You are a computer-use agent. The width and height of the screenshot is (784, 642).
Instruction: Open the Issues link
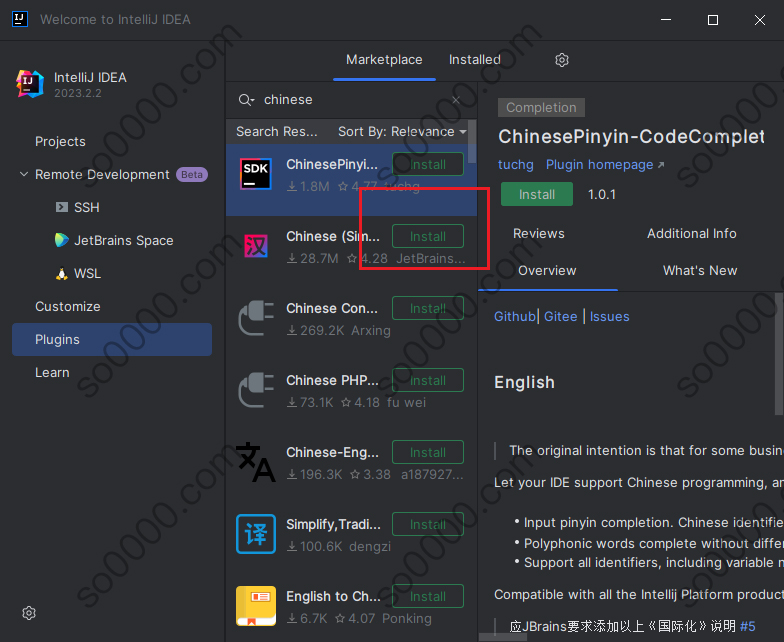point(610,316)
